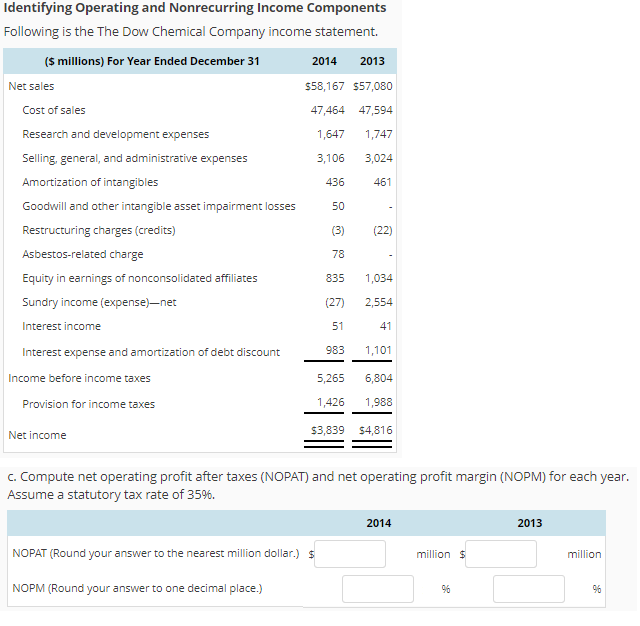Click Interest expense and amortization label
This screenshot has width=640, height=626.
[151, 353]
